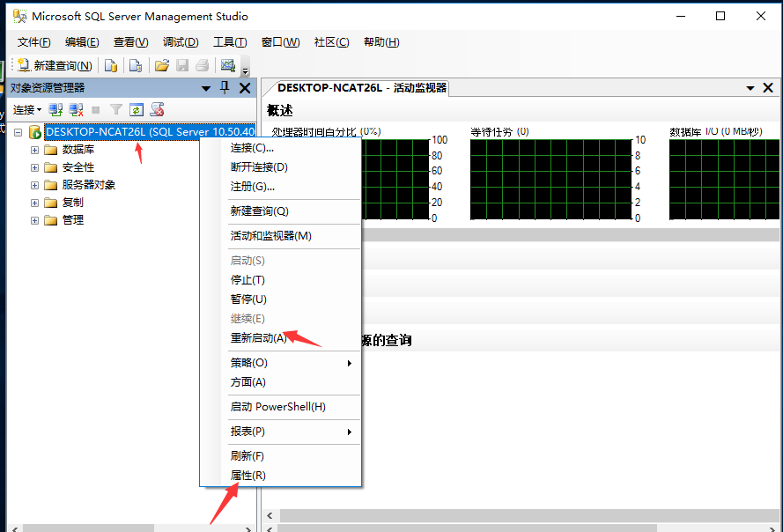Open the 编辑(E) menu

pyautogui.click(x=82, y=42)
